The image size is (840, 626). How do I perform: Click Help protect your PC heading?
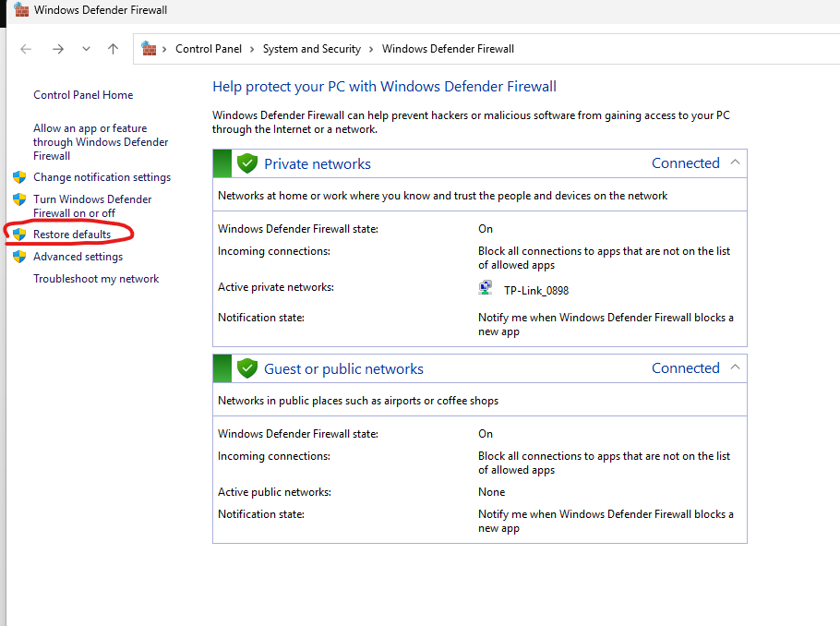(384, 86)
